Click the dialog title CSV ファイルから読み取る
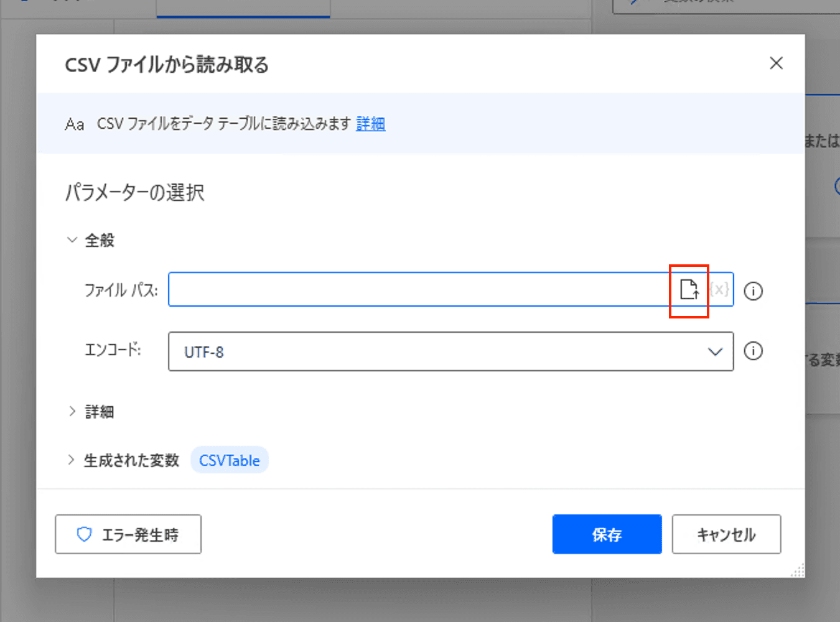This screenshot has width=840, height=622. click(167, 65)
